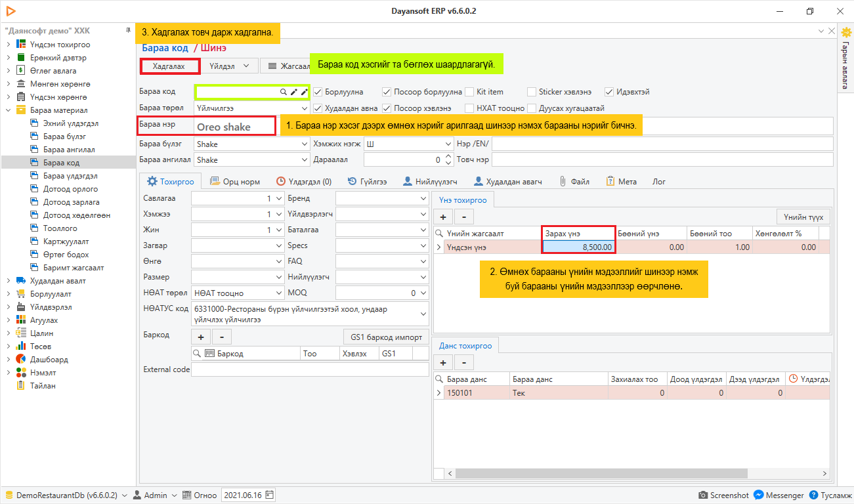Open Нэмэлт module
The image size is (854, 504).
(43, 373)
